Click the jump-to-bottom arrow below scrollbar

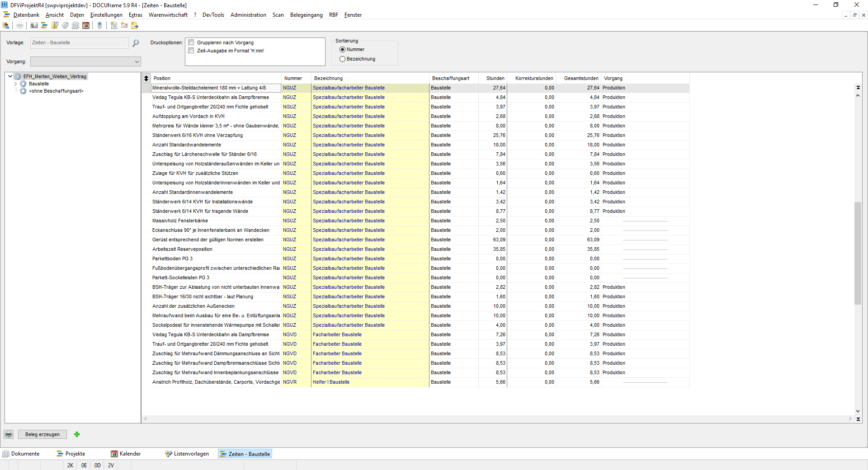pos(858,419)
